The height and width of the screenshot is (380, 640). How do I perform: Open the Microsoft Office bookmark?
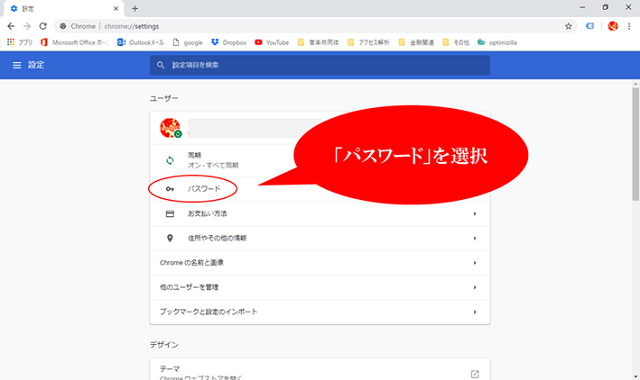pyautogui.click(x=74, y=42)
